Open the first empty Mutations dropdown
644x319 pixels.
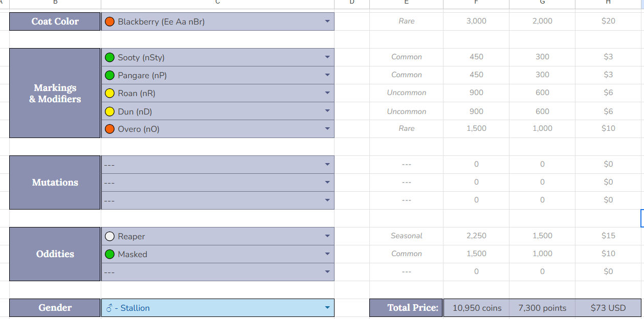[x=327, y=165]
